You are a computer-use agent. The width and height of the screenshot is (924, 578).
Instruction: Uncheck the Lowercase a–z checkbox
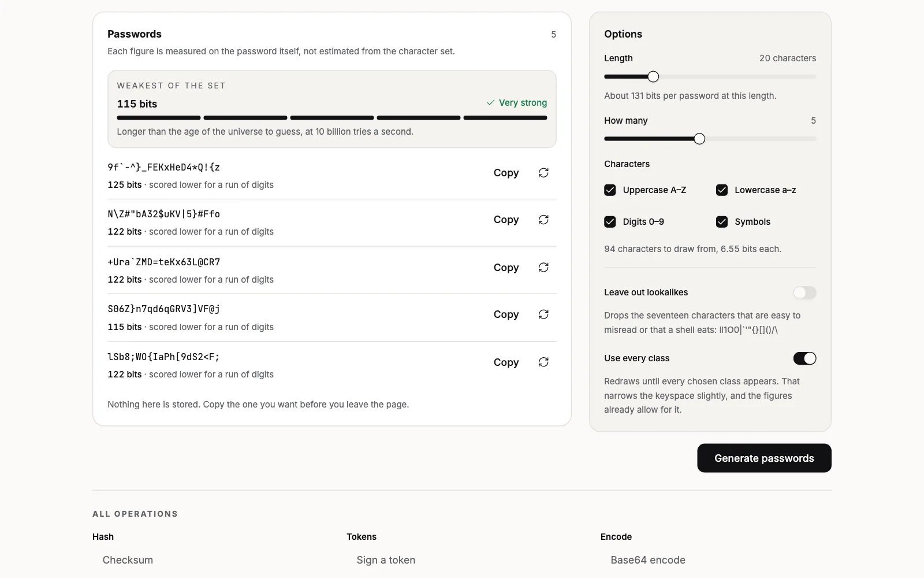pyautogui.click(x=722, y=190)
